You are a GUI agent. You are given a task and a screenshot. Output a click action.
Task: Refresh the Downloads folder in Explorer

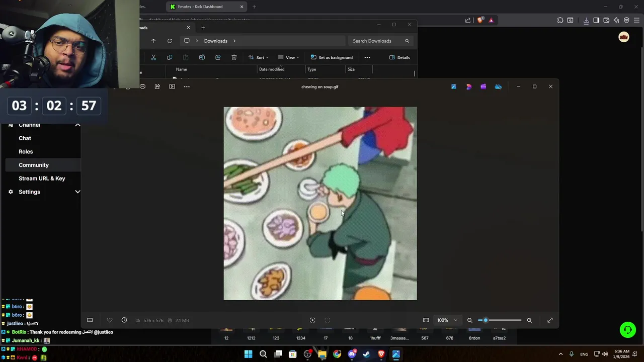pyautogui.click(x=170, y=41)
